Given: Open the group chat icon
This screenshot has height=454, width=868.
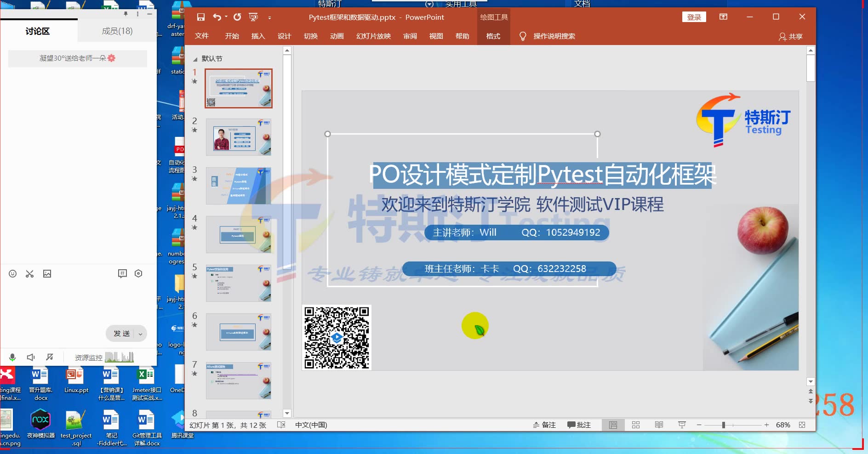Looking at the screenshot, I should pos(122,273).
